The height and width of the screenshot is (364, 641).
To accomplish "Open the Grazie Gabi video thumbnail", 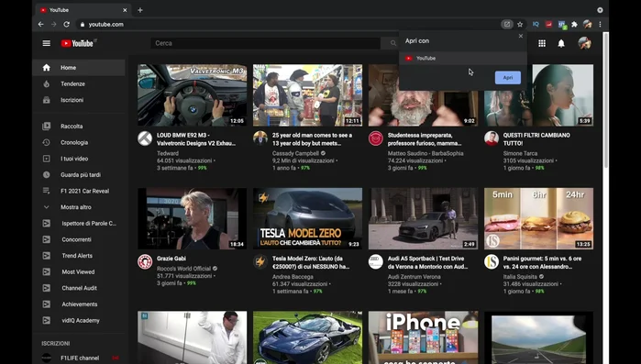I will pos(193,218).
